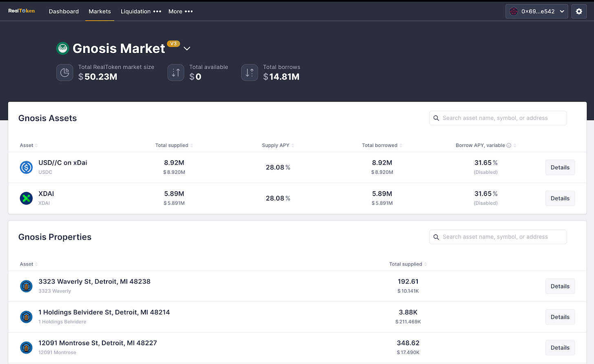
Task: Click the market size pie chart icon
Action: pos(64,73)
